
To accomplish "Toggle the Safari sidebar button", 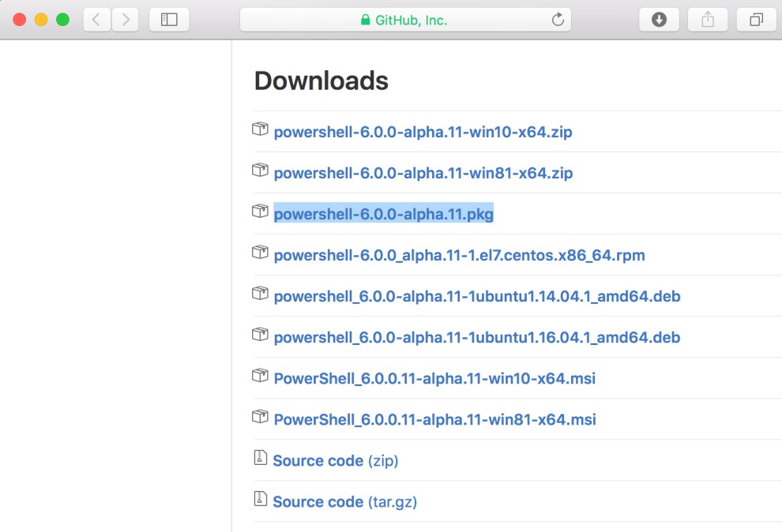I will tap(169, 20).
